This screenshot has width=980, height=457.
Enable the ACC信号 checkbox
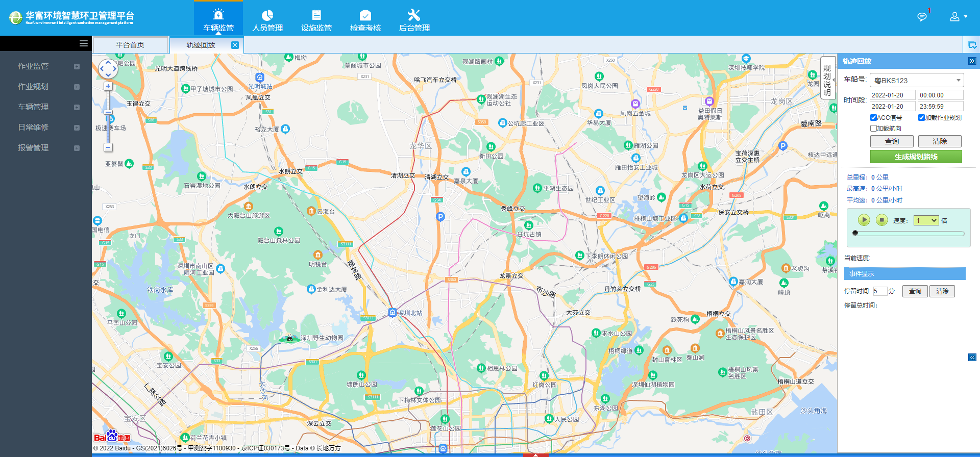click(x=873, y=118)
